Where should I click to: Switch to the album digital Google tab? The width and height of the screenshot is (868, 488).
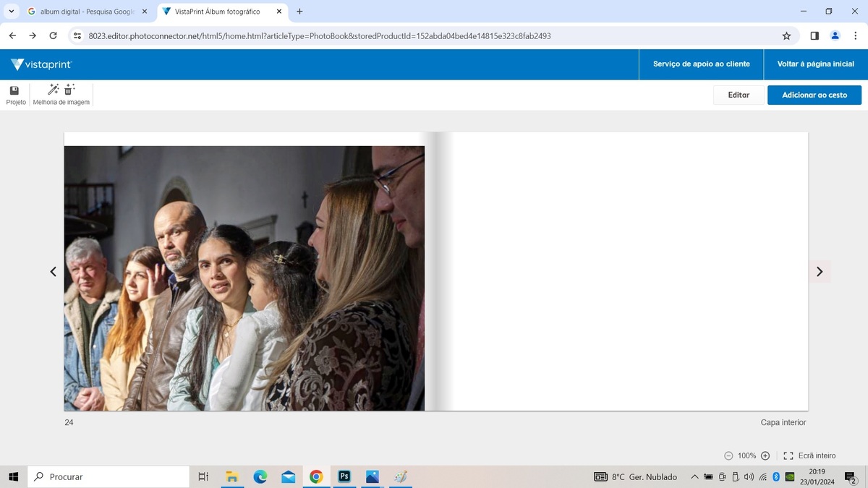(x=87, y=12)
